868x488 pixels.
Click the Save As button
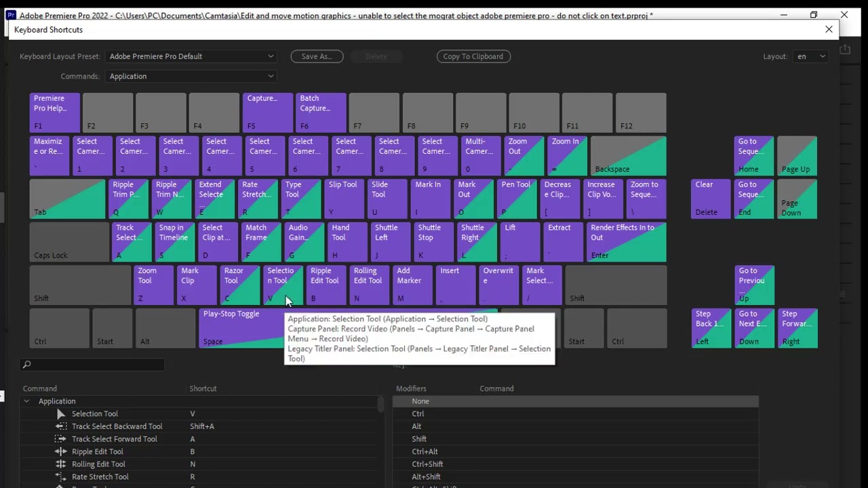(x=317, y=56)
